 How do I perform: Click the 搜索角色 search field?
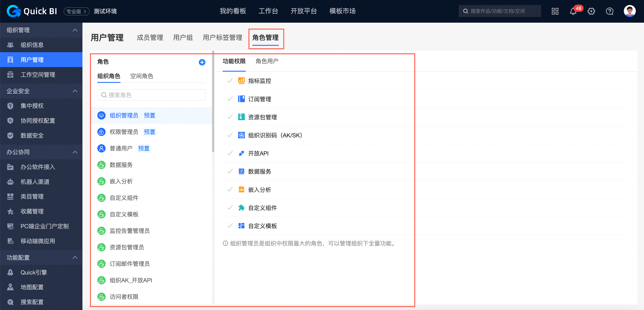[151, 95]
